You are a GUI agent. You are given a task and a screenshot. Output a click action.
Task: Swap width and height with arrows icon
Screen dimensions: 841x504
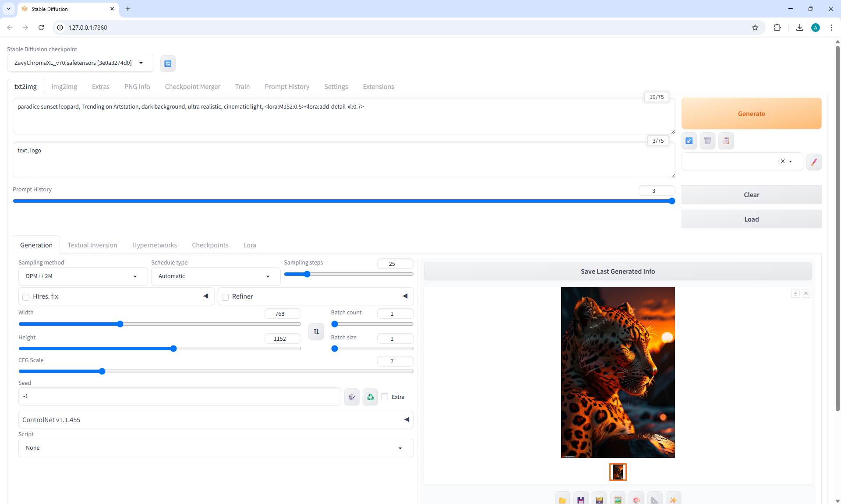[x=316, y=331]
